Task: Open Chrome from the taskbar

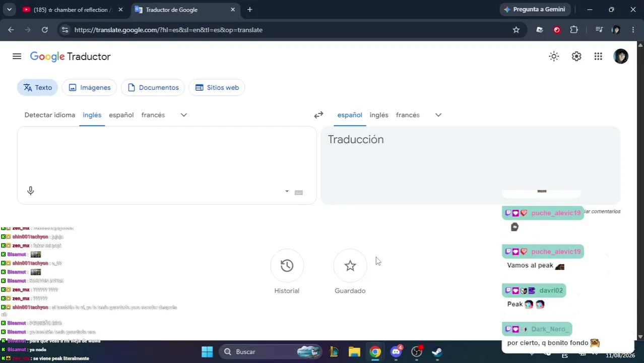Action: (375, 352)
